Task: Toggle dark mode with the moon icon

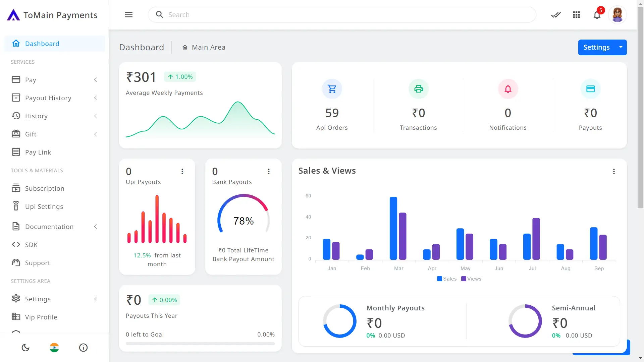Action: [25, 348]
